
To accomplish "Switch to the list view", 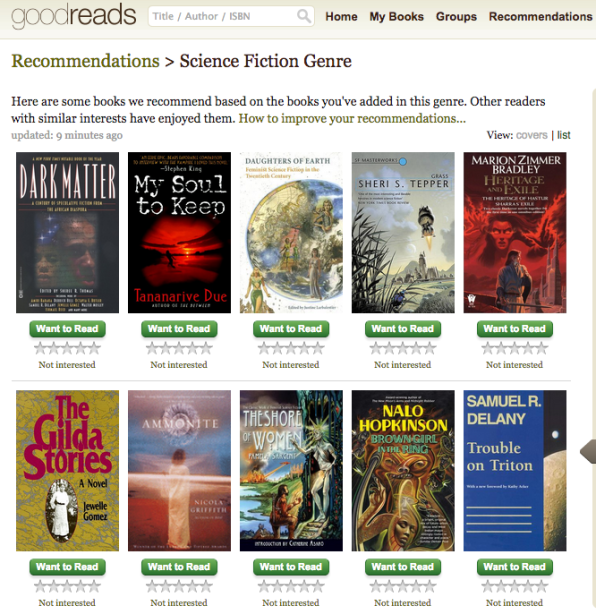I will click(x=563, y=135).
